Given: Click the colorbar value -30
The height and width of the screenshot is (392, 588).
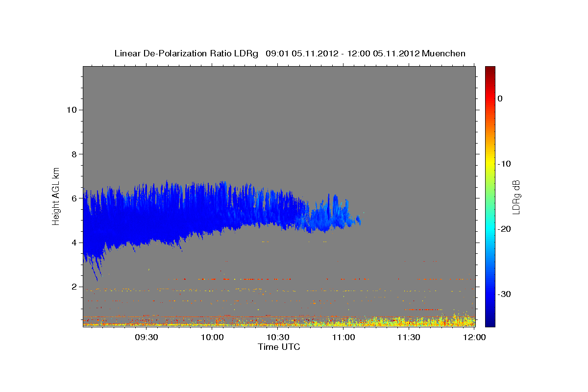Looking at the screenshot, I should (504, 294).
